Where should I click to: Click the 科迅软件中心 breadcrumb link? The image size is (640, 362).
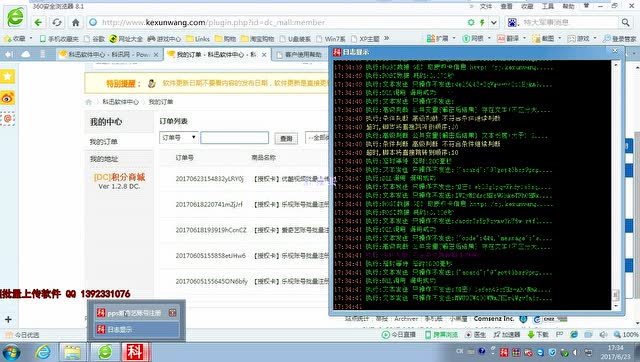(x=120, y=102)
